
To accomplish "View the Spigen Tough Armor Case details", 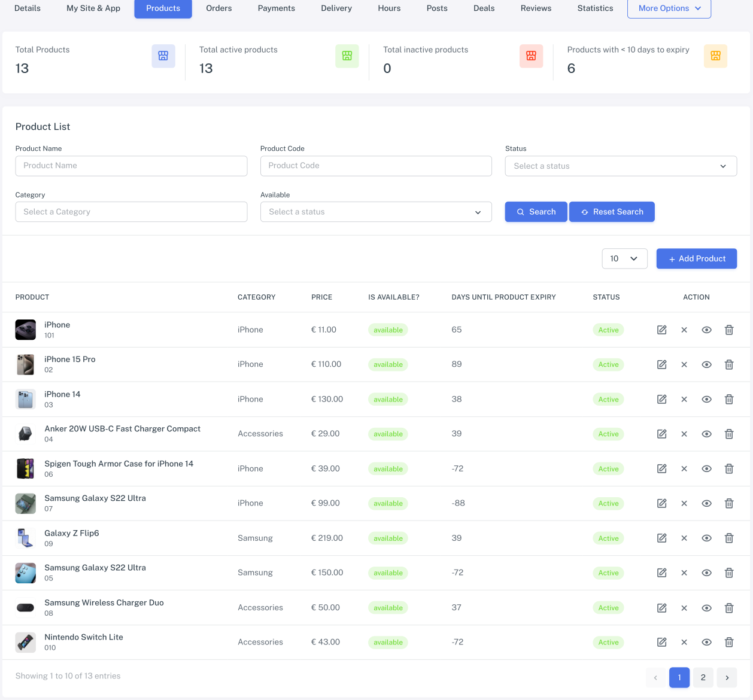I will click(706, 468).
